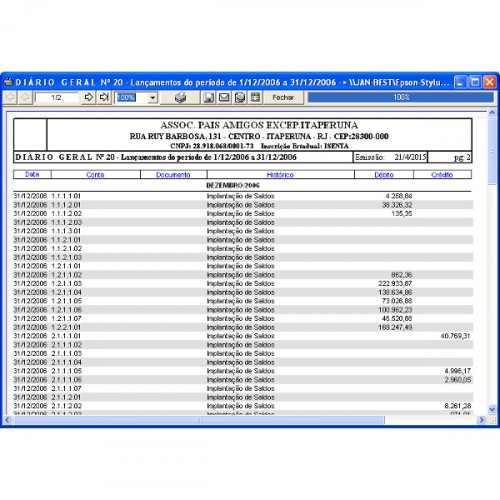Click the Histórico column header
500x500 pixels.
(x=280, y=174)
